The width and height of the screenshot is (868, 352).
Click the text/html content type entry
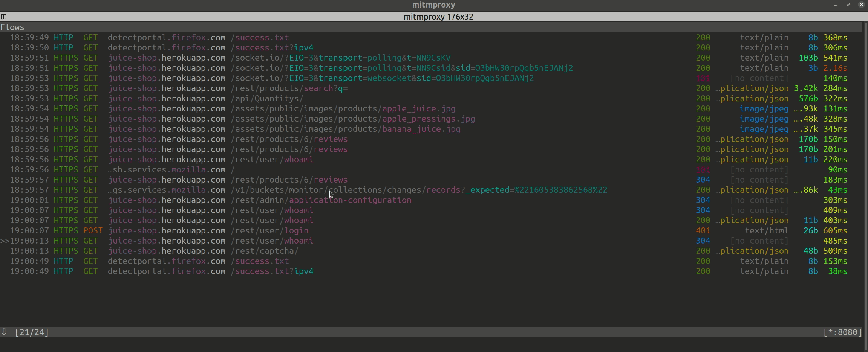click(x=767, y=230)
